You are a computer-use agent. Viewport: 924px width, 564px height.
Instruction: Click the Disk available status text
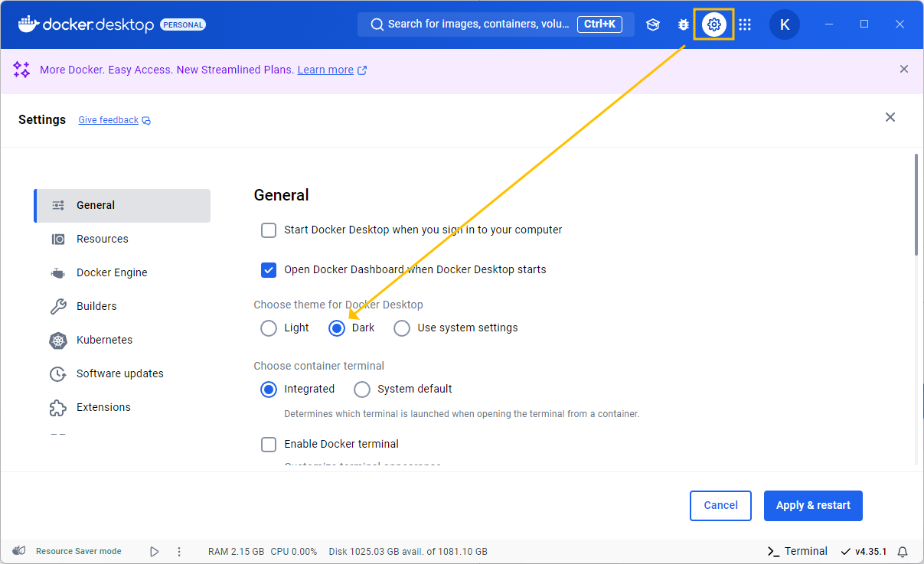click(408, 551)
